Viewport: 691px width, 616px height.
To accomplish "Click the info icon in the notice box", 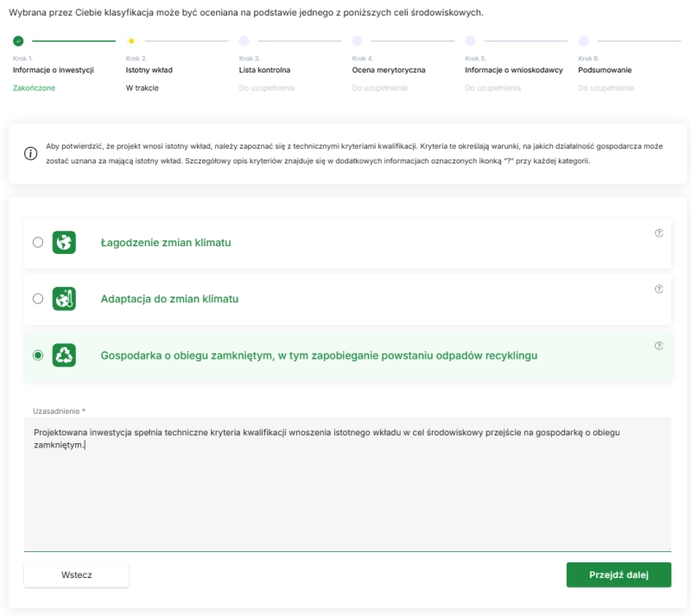I will point(30,154).
